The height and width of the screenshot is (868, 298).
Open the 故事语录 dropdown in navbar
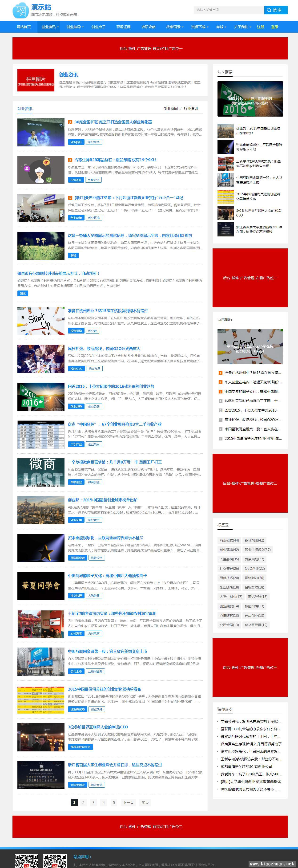point(174,27)
